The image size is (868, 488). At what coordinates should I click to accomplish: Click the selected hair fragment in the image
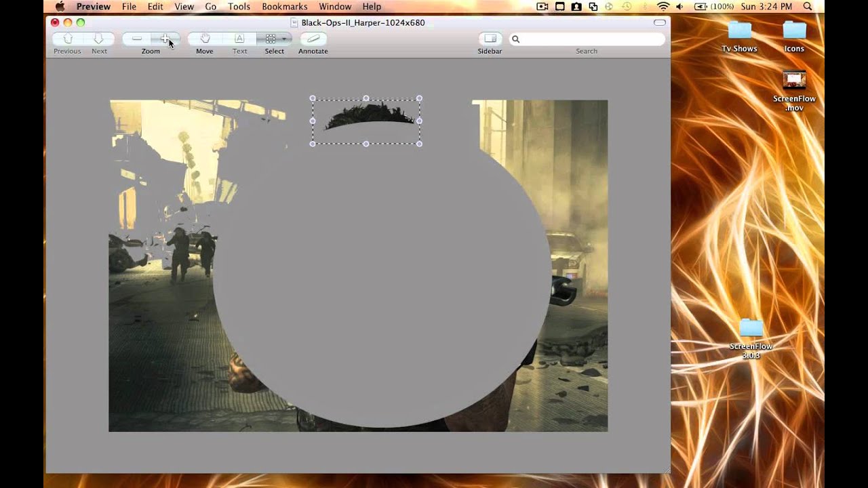(x=368, y=114)
